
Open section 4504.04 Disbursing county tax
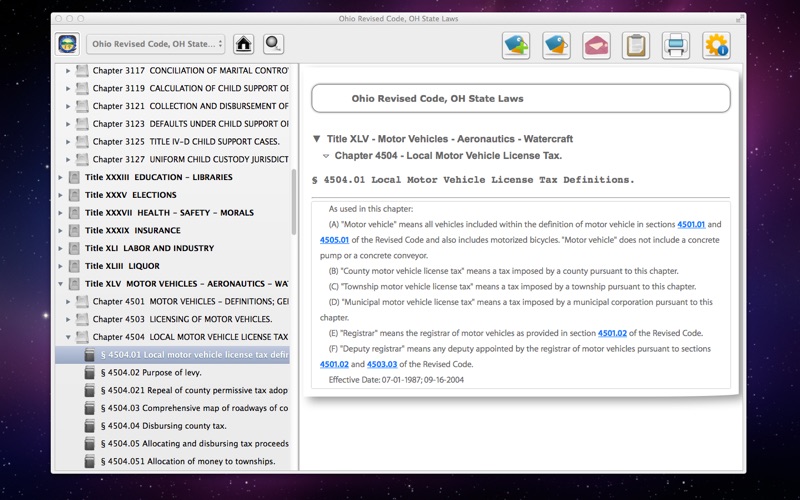[x=172, y=426]
